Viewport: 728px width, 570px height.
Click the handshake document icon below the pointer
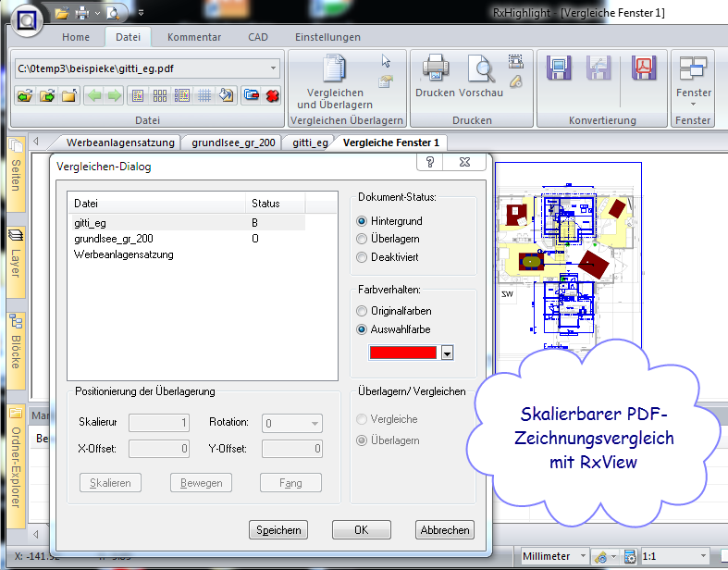click(386, 81)
